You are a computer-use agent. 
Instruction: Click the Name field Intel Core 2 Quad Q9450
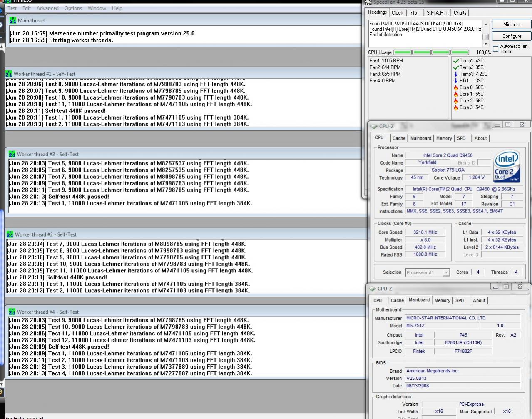pos(448,155)
